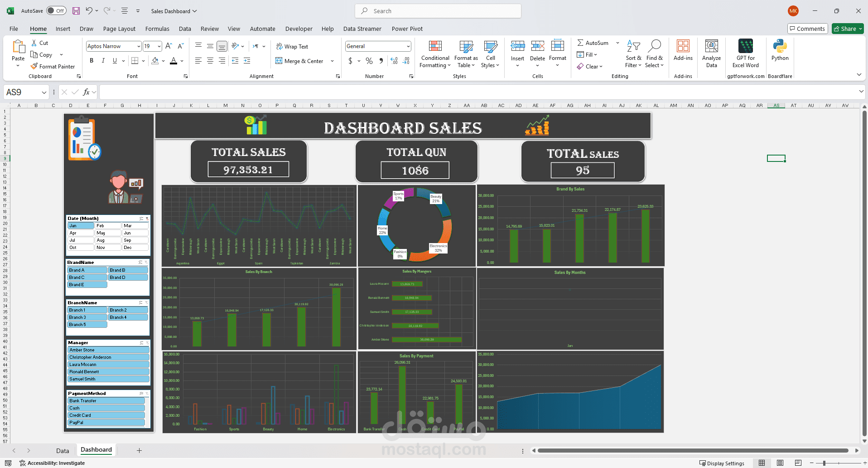Open the Comments pane
The image size is (868, 468).
808,28
